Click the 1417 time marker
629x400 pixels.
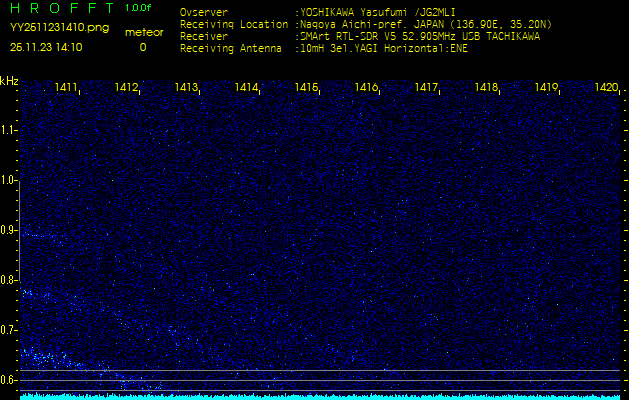[x=426, y=88]
